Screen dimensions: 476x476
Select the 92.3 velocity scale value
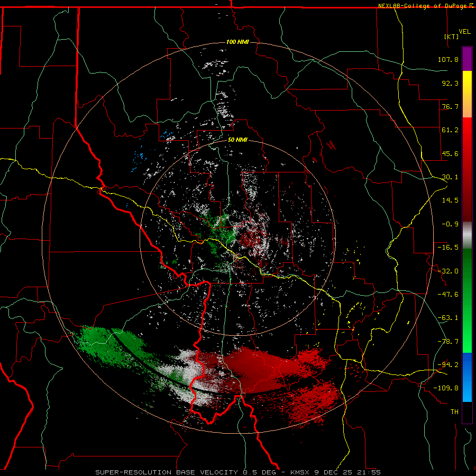pos(450,83)
